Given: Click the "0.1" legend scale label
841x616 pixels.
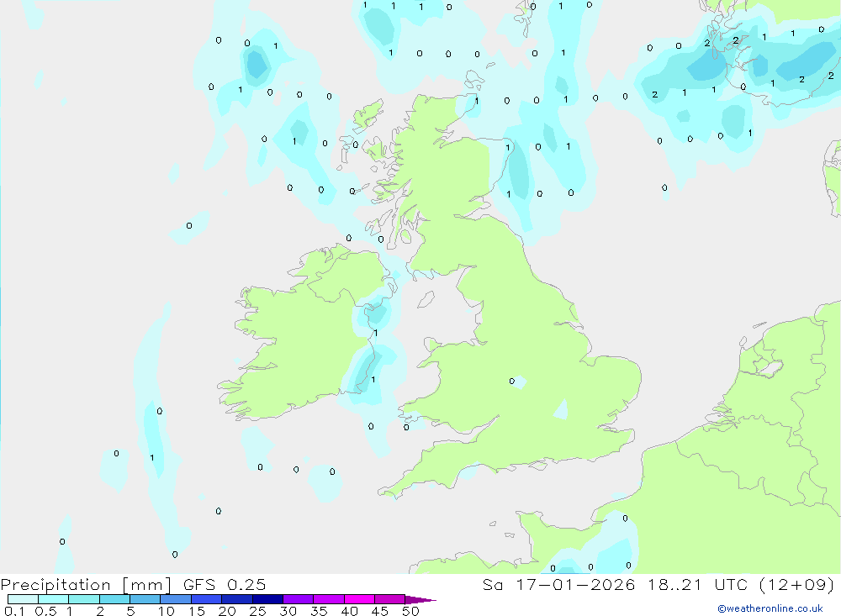Looking at the screenshot, I should [14, 611].
